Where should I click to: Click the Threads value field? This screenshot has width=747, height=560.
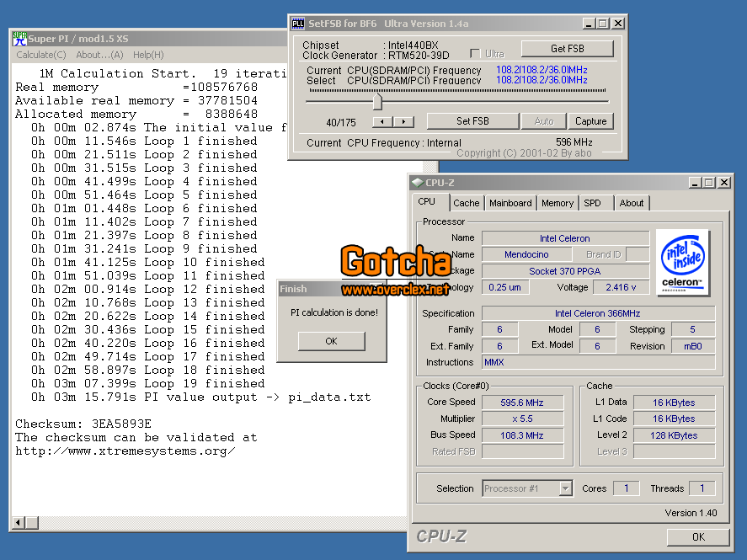tap(702, 488)
